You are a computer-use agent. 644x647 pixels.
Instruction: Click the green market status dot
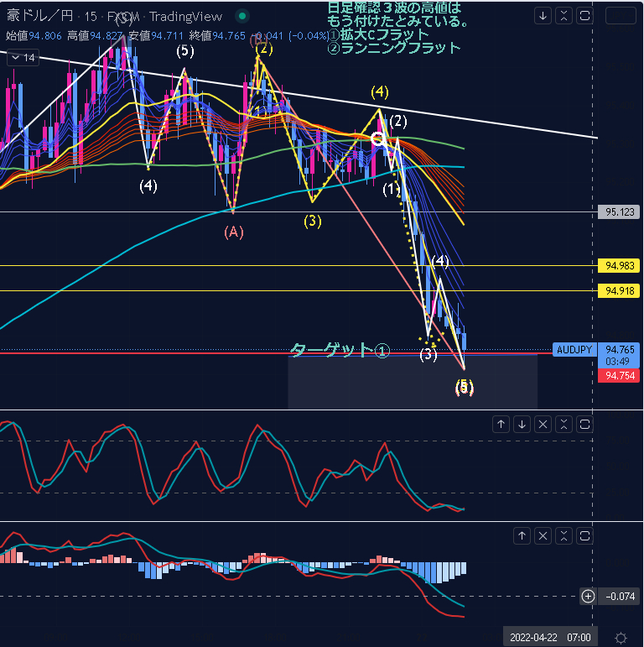click(241, 17)
